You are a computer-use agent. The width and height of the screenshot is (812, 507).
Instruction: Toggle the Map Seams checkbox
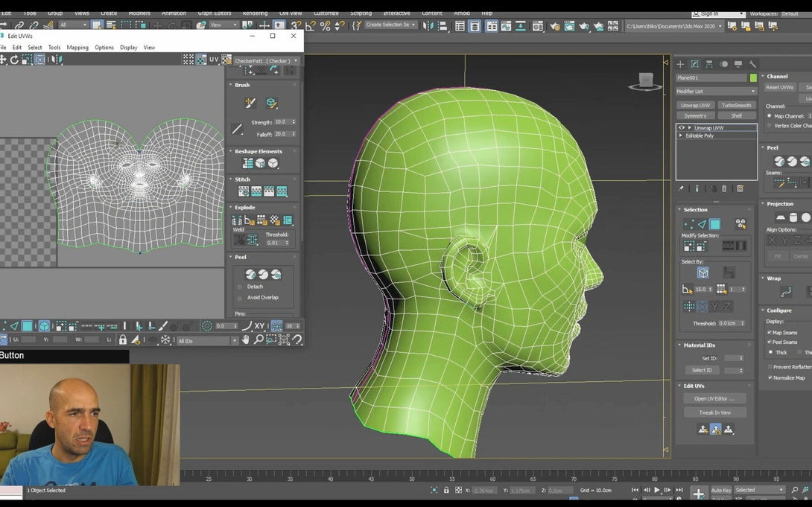(770, 333)
